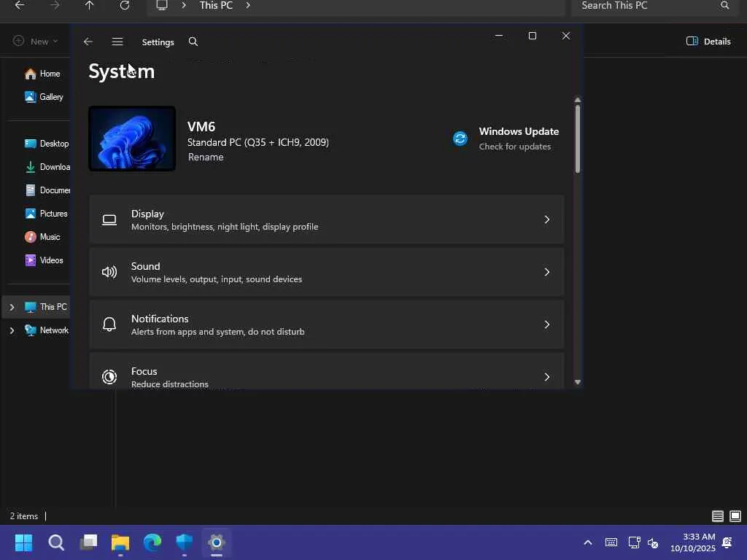This screenshot has height=560, width=747.
Task: Open Windows Security shield on taskbar
Action: (185, 542)
